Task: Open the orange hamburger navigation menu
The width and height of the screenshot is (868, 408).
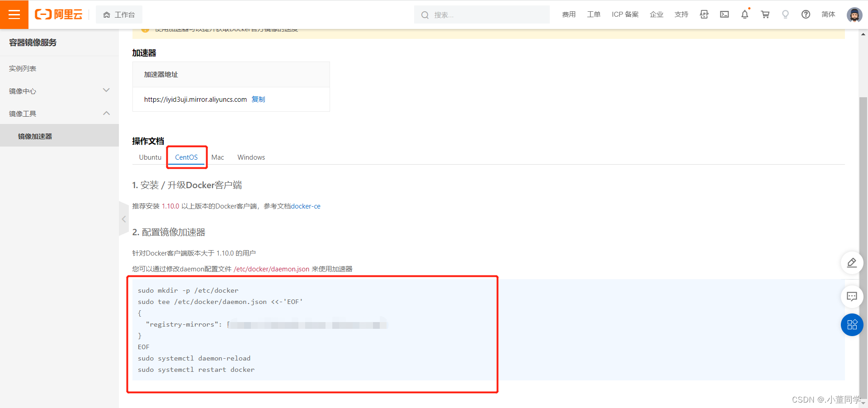Action: coord(14,14)
